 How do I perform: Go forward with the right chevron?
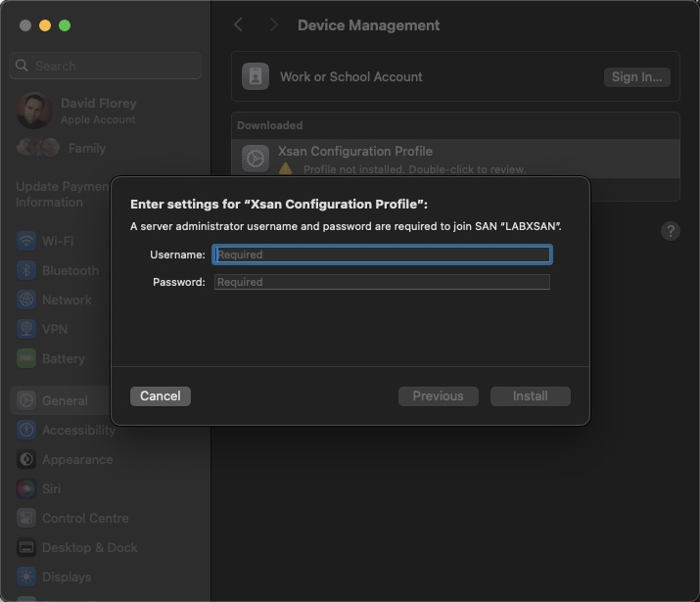274,25
